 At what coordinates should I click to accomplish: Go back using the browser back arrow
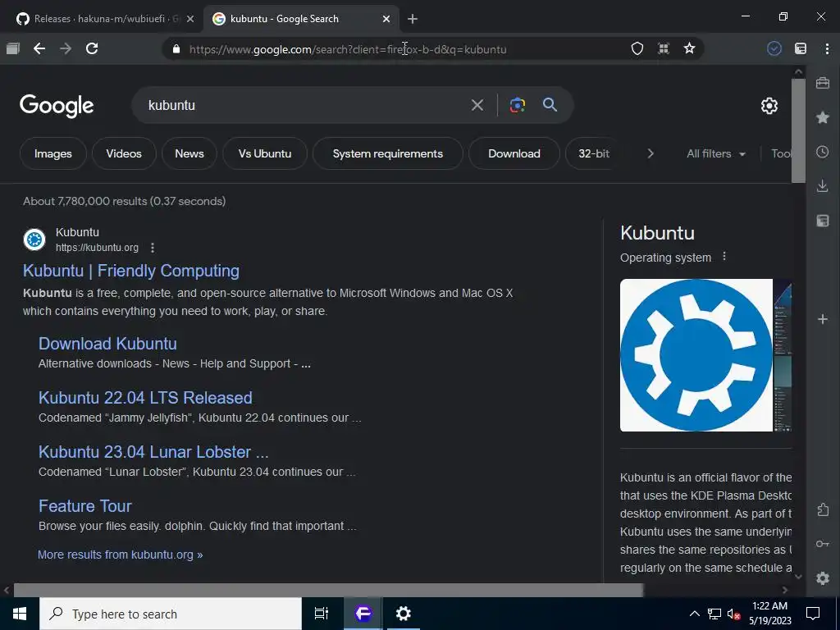39,48
